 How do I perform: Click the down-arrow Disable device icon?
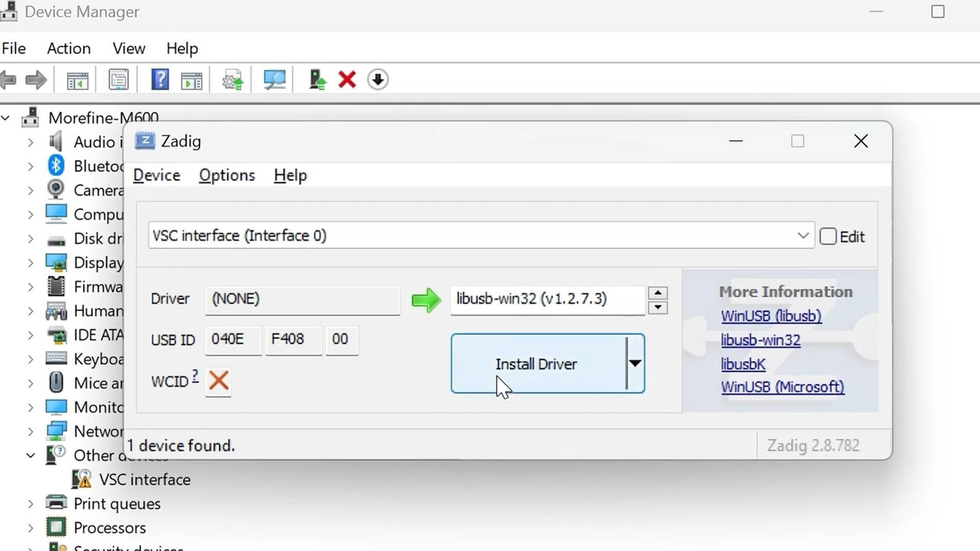[x=378, y=80]
